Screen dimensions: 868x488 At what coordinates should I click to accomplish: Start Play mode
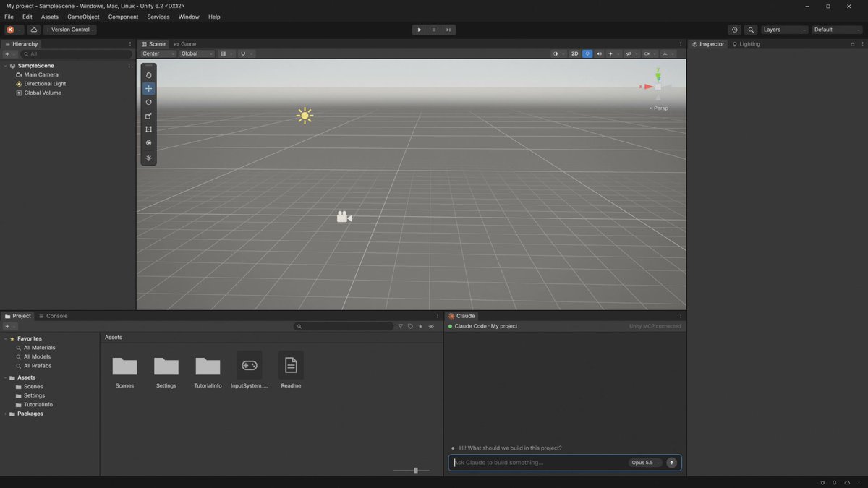pyautogui.click(x=420, y=30)
